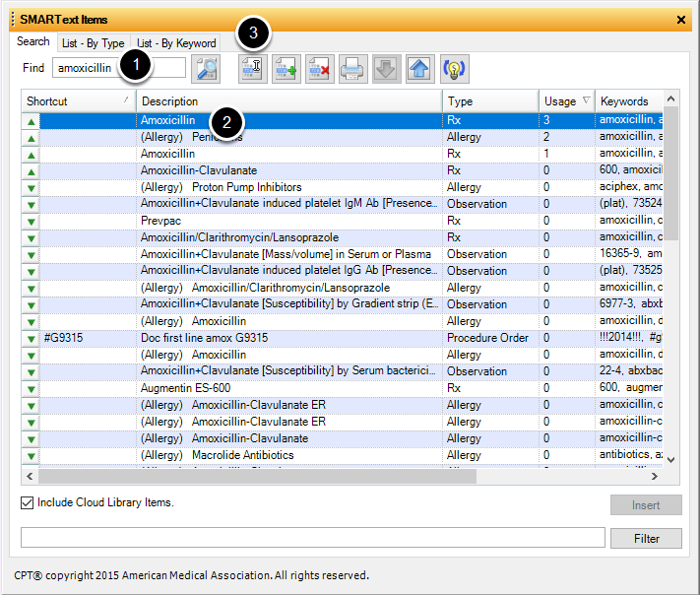700x595 pixels.
Task: Click the gray down arrow toolbar icon
Action: coord(387,69)
